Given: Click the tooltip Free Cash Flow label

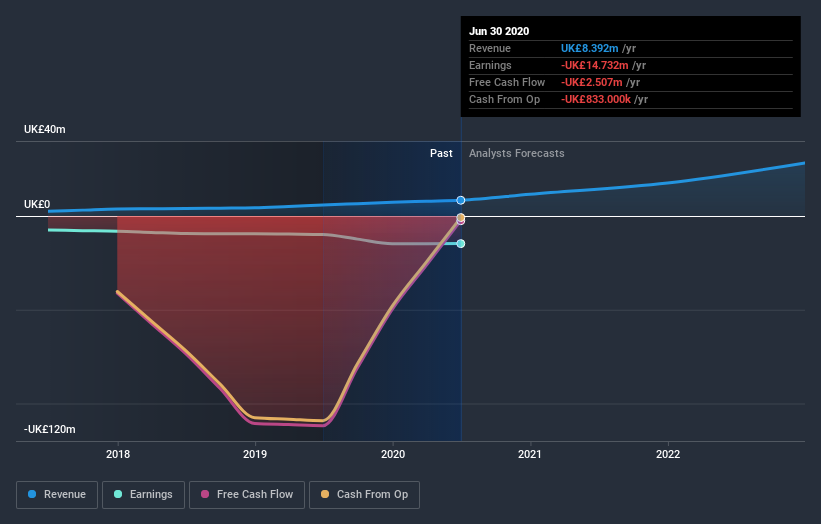Looking at the screenshot, I should pos(507,82).
